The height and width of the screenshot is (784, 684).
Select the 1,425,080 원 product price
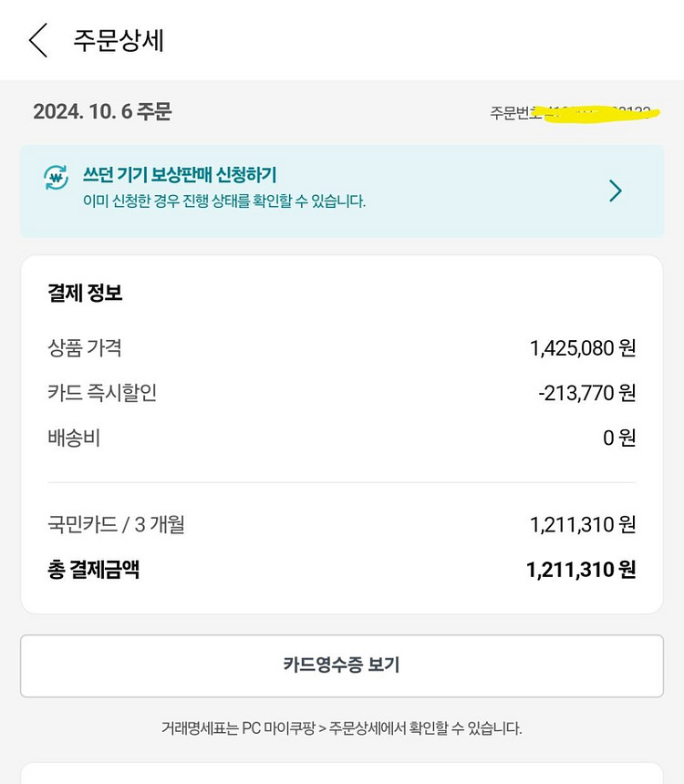click(x=582, y=347)
